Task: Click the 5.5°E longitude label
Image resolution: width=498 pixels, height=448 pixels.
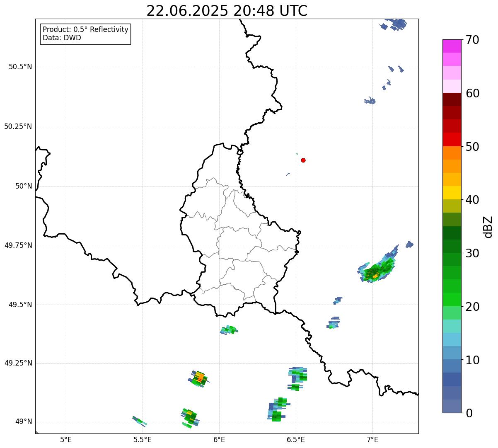Action: [x=143, y=439]
